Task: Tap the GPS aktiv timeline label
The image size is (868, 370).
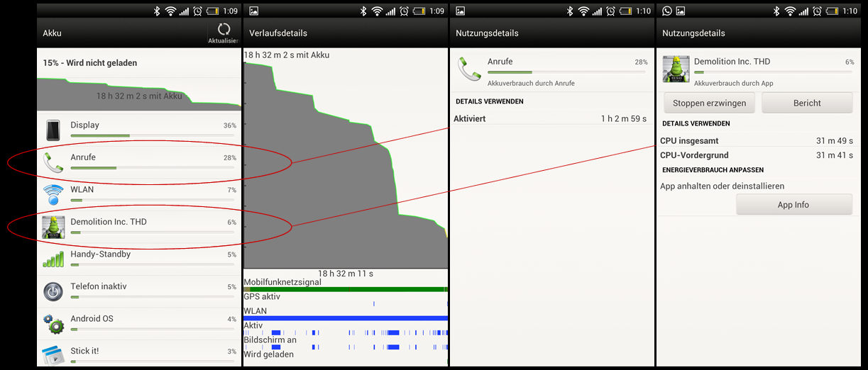Action: pyautogui.click(x=262, y=297)
